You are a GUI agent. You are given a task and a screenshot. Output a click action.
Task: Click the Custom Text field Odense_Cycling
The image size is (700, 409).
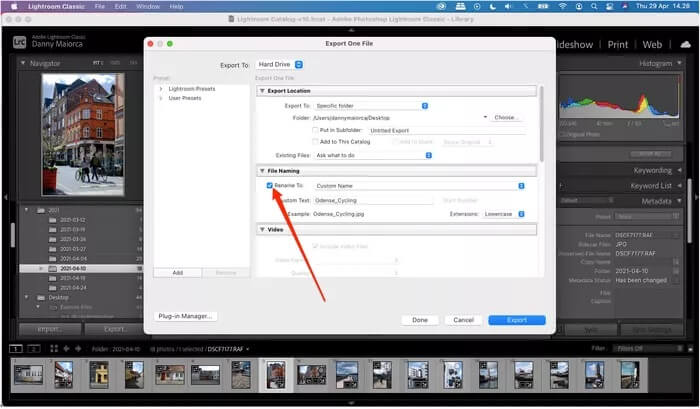(373, 200)
